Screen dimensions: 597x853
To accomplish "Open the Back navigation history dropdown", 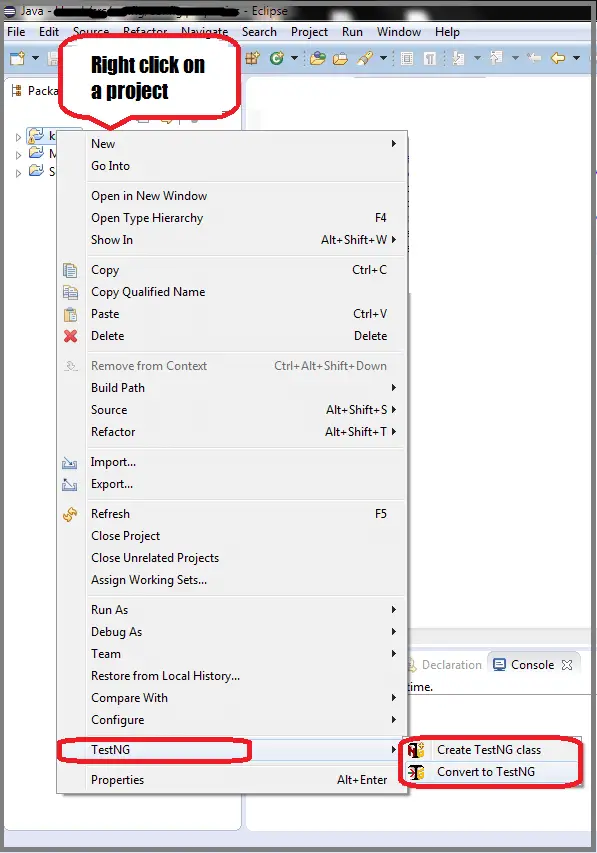I will pyautogui.click(x=576, y=58).
